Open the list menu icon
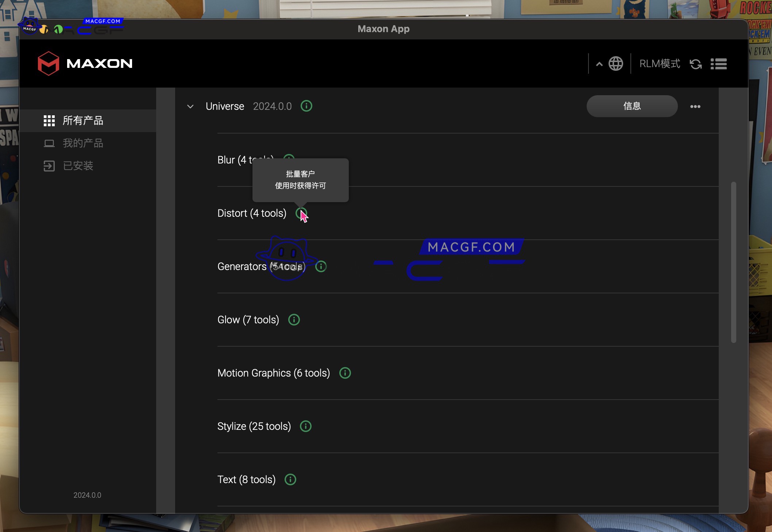The image size is (772, 532). (718, 64)
